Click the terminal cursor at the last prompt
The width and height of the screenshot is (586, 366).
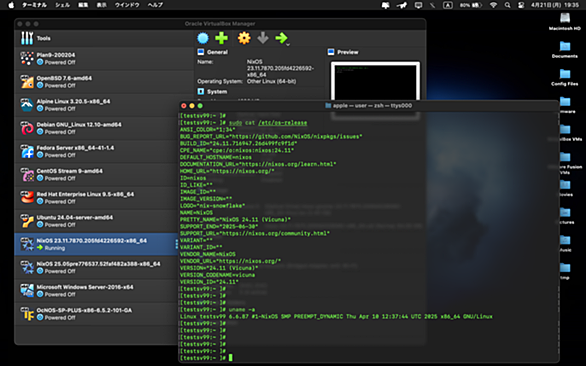(231, 358)
